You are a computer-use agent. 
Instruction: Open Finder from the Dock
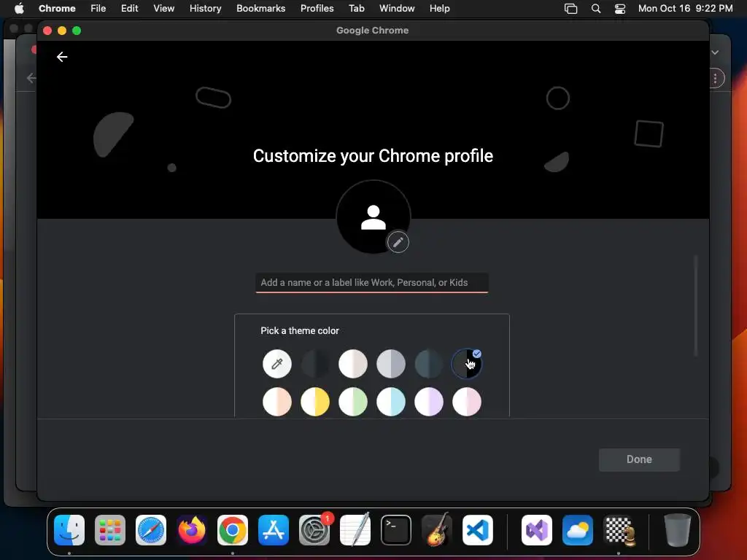point(69,530)
